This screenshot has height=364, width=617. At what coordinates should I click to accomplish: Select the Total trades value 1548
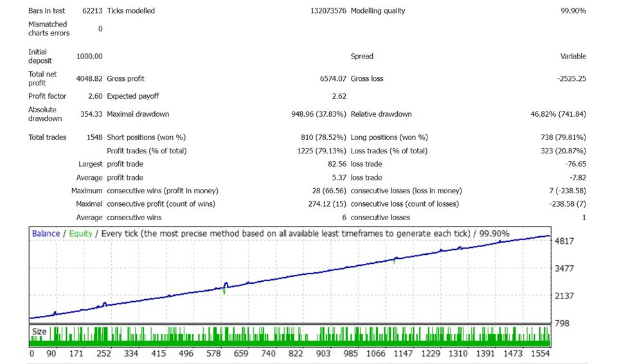point(94,137)
